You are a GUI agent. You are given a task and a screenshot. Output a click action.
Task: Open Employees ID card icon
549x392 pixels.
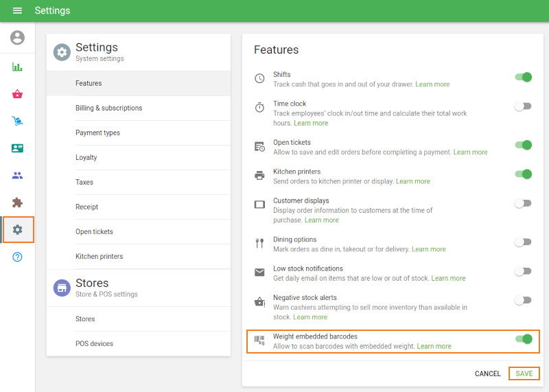pyautogui.click(x=17, y=148)
